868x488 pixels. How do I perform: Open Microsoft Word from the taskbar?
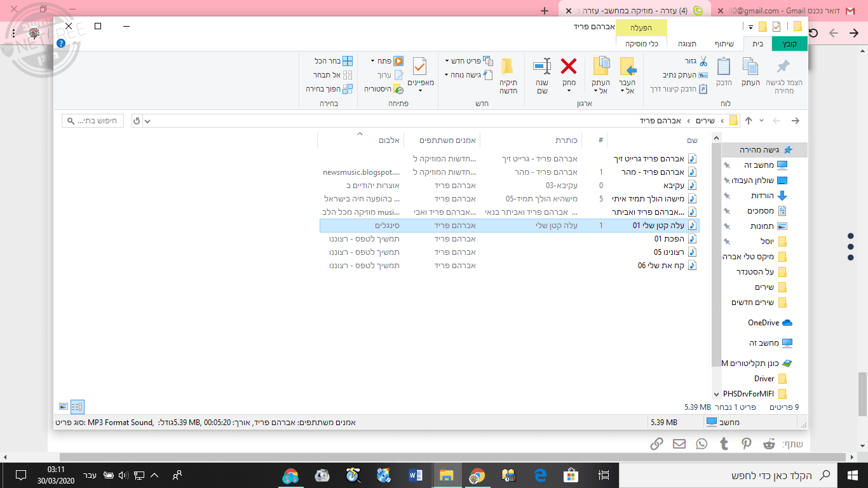coord(416,475)
